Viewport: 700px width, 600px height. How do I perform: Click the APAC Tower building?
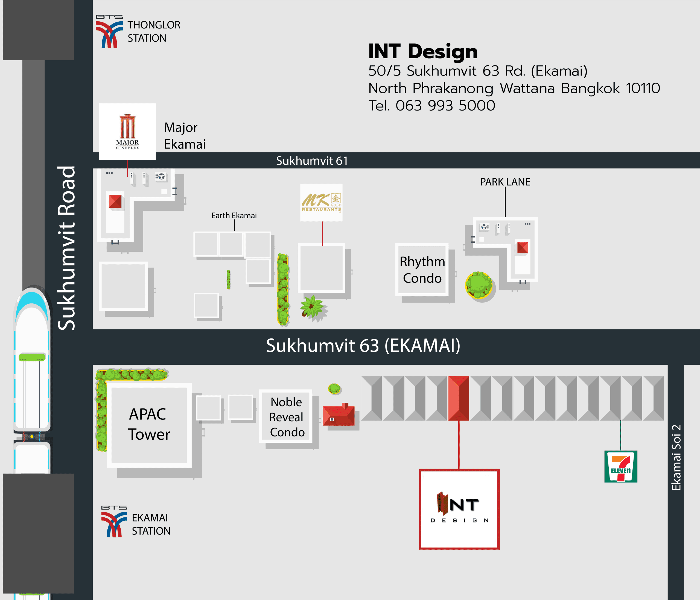(x=149, y=425)
